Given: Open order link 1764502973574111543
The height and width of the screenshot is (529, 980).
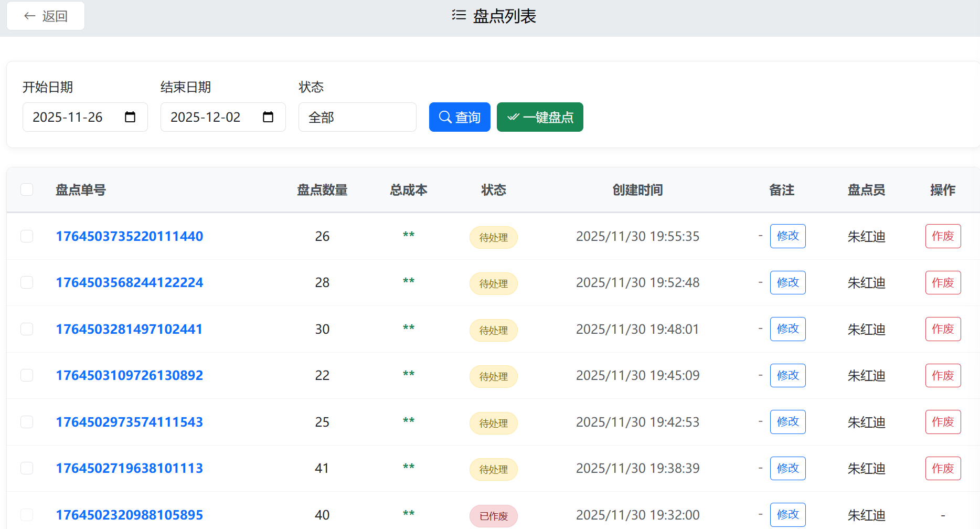Looking at the screenshot, I should pyautogui.click(x=129, y=422).
